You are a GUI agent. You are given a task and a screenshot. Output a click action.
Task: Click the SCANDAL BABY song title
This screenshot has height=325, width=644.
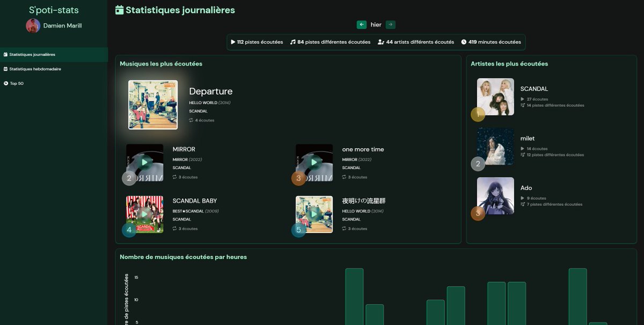pos(195,201)
